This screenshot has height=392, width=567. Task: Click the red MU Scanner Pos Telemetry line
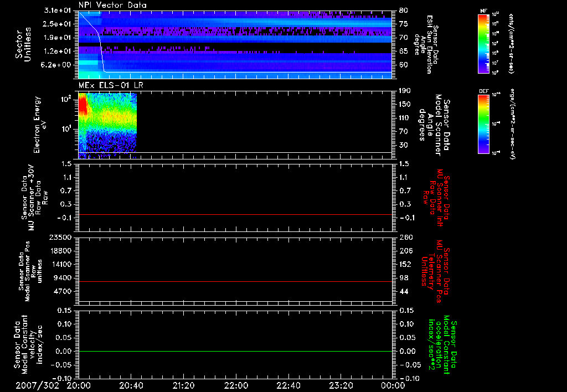pos(235,281)
